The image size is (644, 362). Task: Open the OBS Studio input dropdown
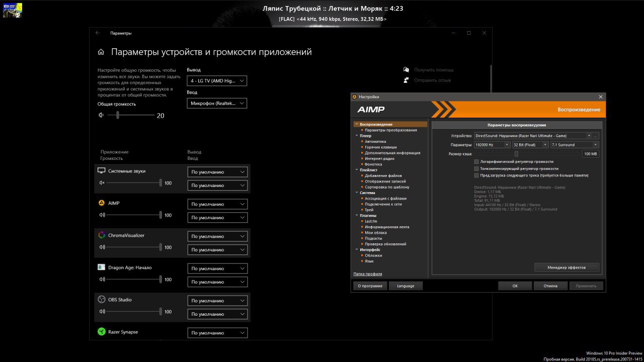coord(217,314)
